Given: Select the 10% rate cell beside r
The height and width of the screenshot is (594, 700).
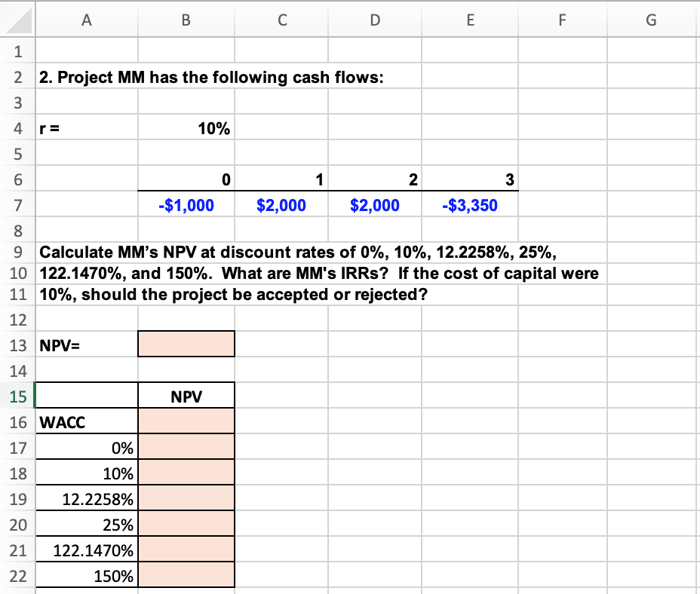Looking at the screenshot, I should tap(186, 128).
